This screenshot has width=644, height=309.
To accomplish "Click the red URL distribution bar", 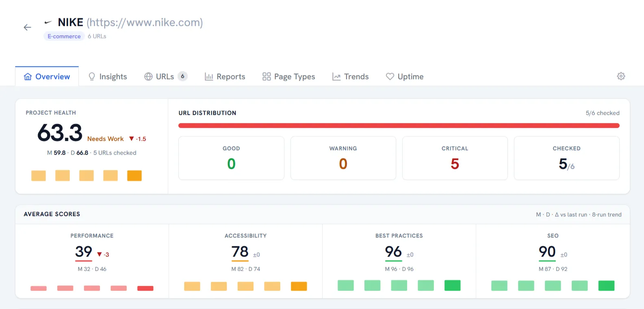I will (399, 126).
